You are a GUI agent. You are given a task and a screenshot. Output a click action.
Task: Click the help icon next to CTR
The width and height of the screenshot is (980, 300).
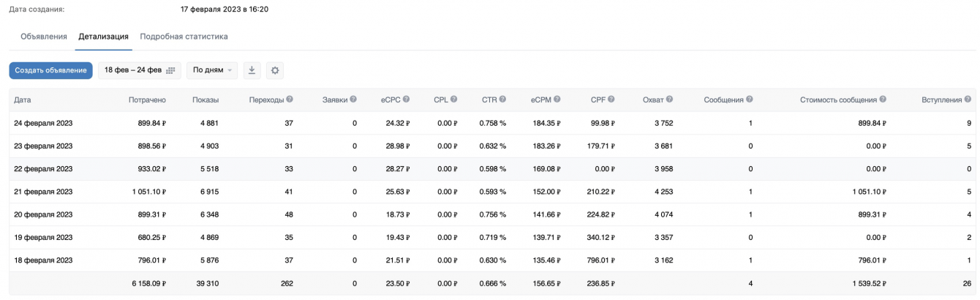(x=503, y=100)
